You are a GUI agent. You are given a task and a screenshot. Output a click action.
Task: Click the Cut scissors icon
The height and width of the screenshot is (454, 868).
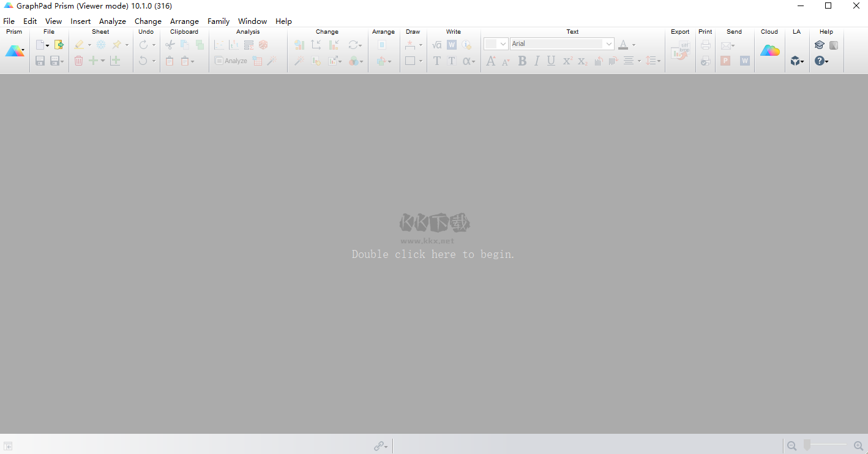[170, 45]
